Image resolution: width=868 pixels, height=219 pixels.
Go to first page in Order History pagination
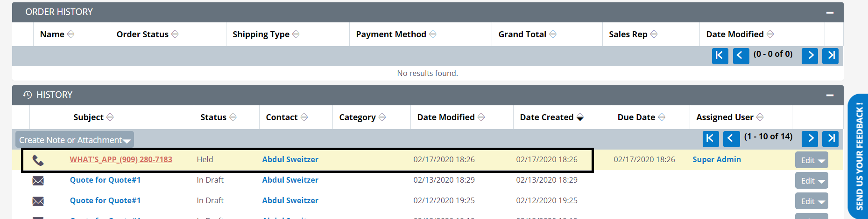coord(720,56)
